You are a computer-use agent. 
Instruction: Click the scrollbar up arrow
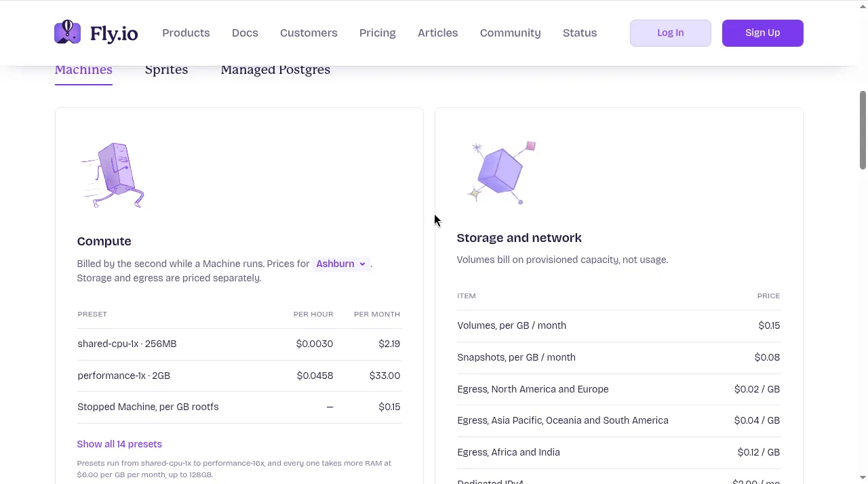[x=863, y=5]
